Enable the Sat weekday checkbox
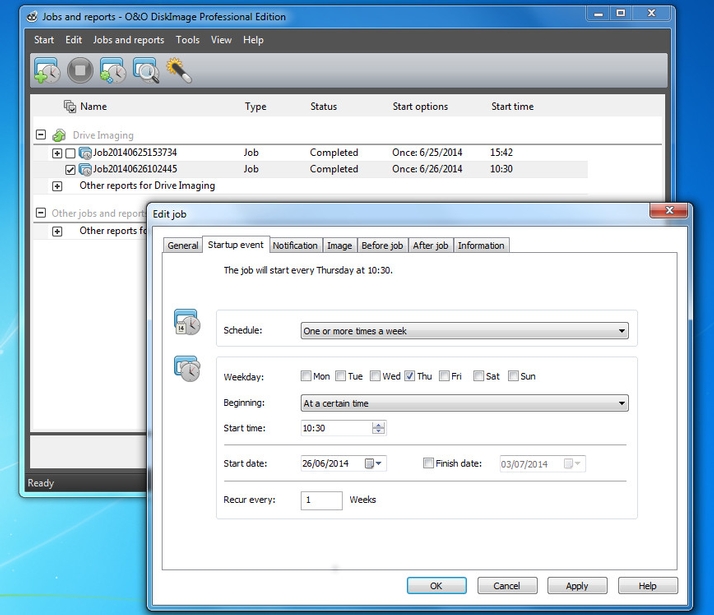The height and width of the screenshot is (615, 714). point(479,376)
